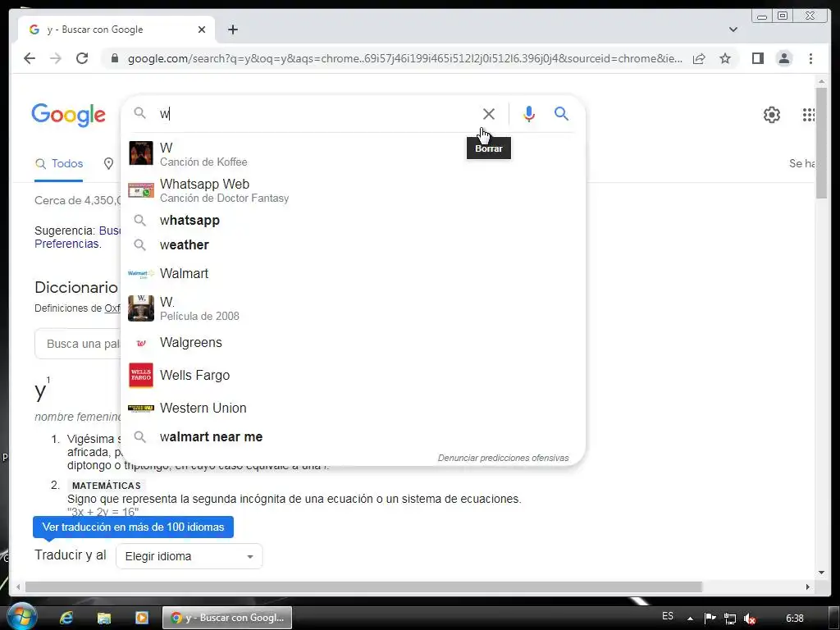The height and width of the screenshot is (630, 840).
Task: Click the address bar URL
Action: [x=404, y=58]
